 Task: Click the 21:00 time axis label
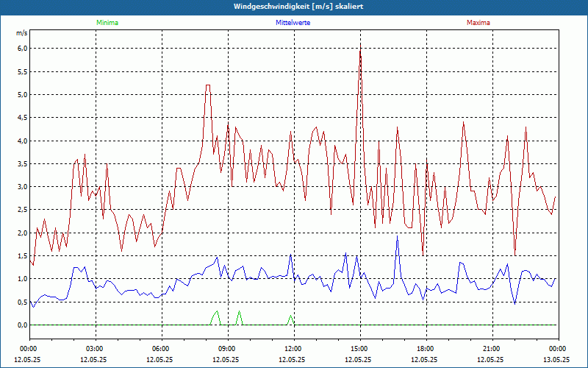(492, 349)
